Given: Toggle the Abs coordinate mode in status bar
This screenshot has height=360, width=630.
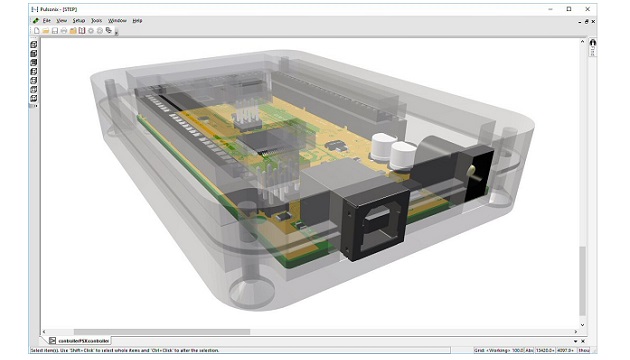Looking at the screenshot, I should (x=529, y=350).
